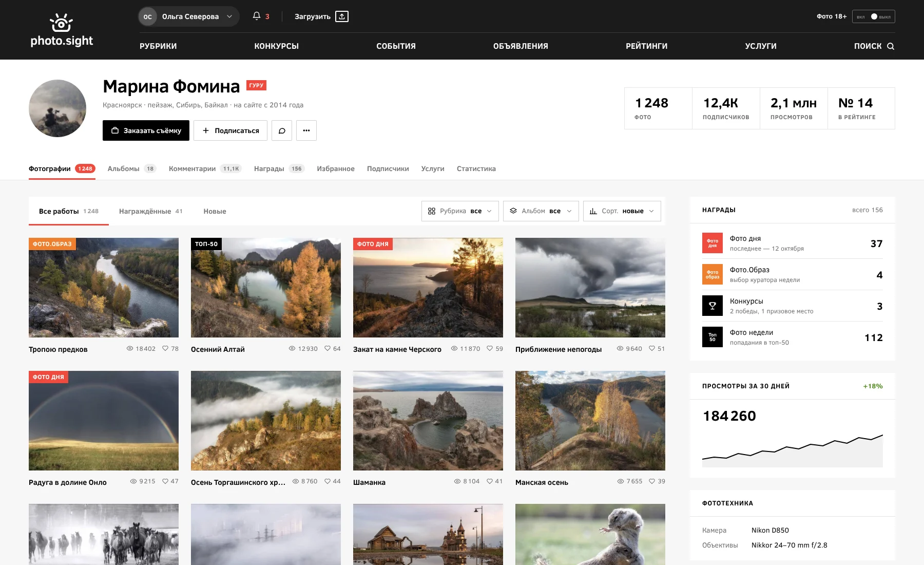Viewport: 924px width, 565px height.
Task: Open the Радуга в долине Онло thumbnail
Action: pyautogui.click(x=104, y=421)
